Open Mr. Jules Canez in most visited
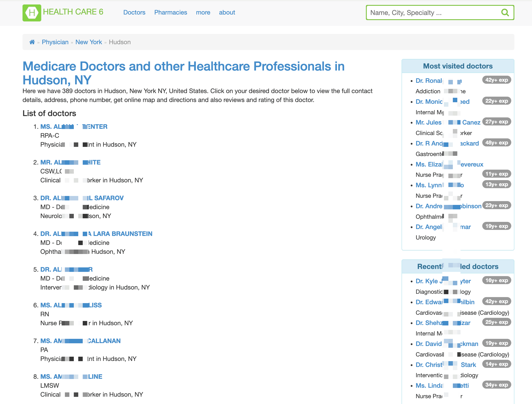This screenshot has width=532, height=404. click(447, 122)
